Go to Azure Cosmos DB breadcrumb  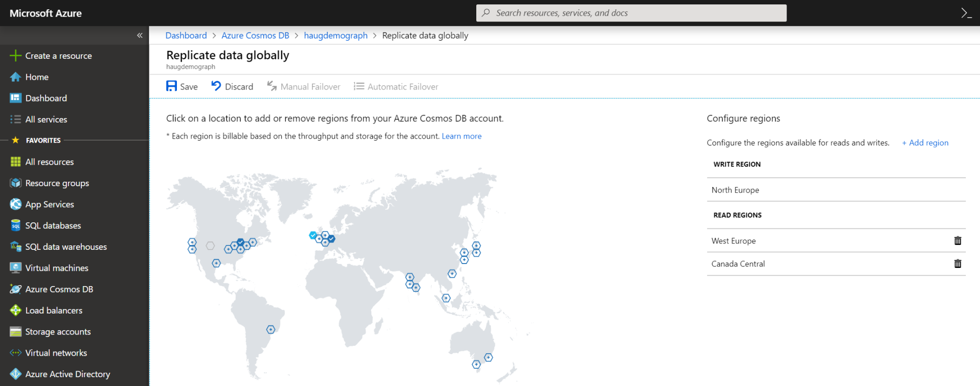point(255,35)
